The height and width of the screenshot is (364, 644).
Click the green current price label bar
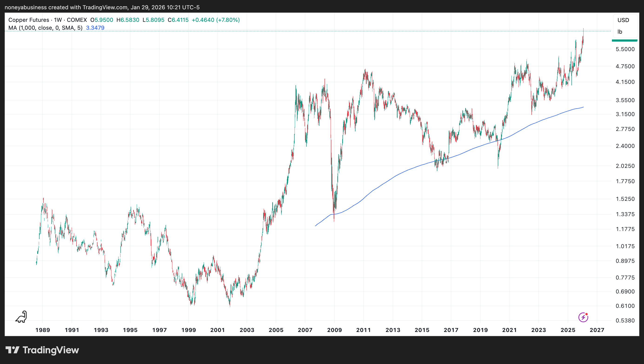624,40
